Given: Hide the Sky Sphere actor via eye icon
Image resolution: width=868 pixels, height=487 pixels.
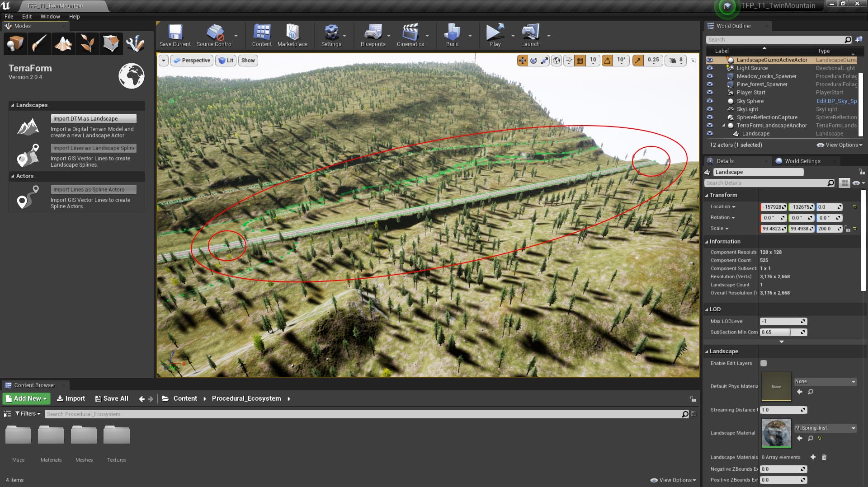Looking at the screenshot, I should click(x=710, y=101).
